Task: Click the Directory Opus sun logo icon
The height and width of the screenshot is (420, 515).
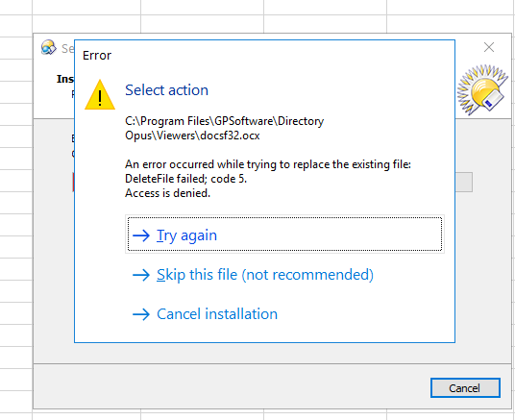Action: [x=482, y=90]
